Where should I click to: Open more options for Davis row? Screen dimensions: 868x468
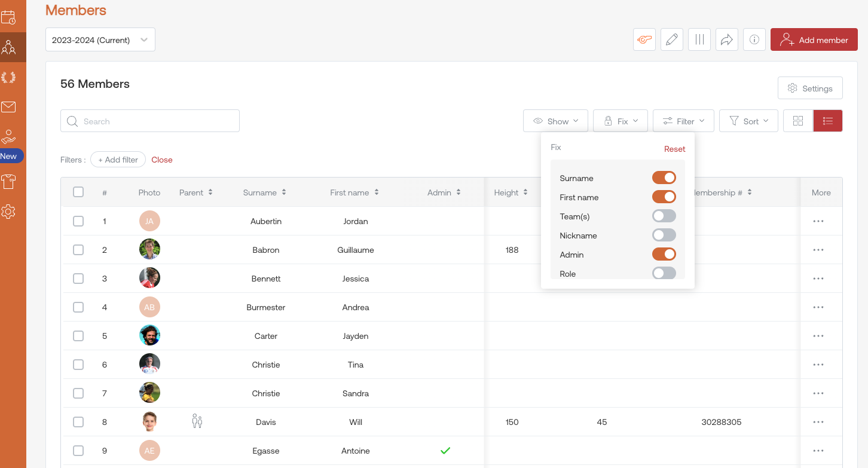818,422
